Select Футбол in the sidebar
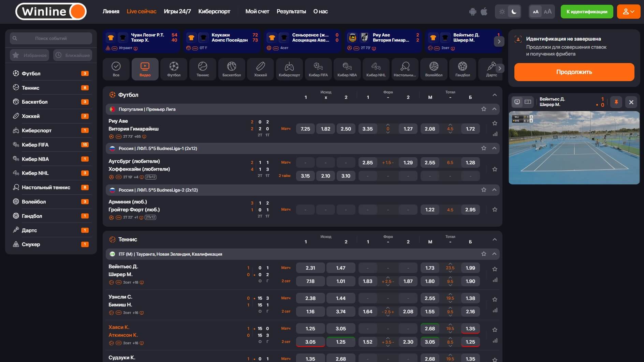This screenshot has width=644, height=362. pos(51,73)
